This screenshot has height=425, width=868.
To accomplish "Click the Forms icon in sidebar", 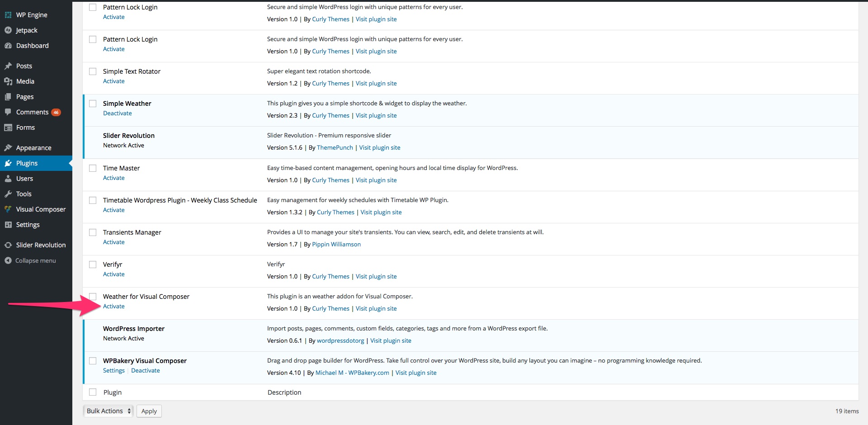I will [x=8, y=127].
